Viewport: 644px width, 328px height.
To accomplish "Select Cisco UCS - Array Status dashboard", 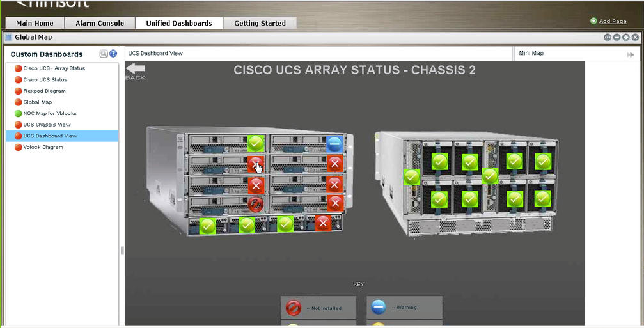I will (54, 68).
